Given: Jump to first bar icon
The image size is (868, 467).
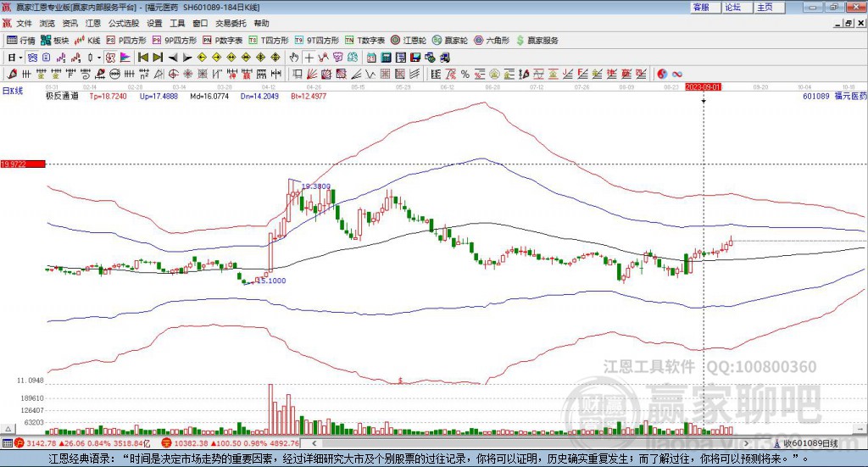Looking at the screenshot, I should click(142, 58).
